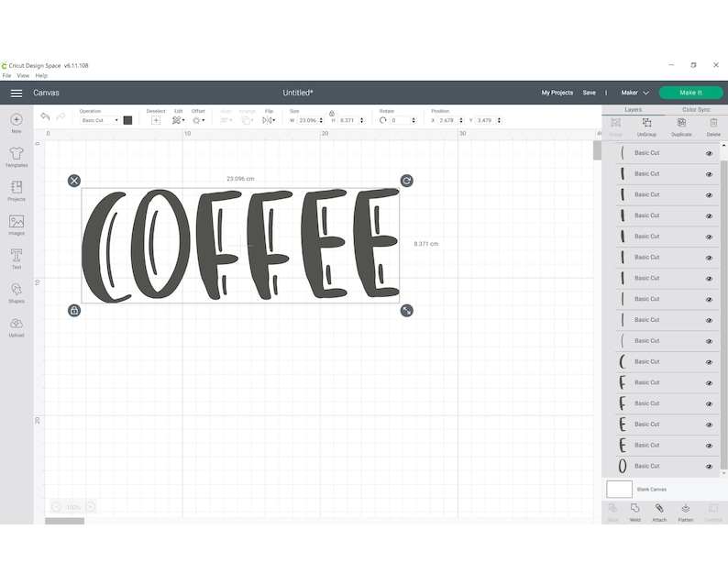Click the height stepper arrows
This screenshot has width=728, height=585.
point(361,120)
